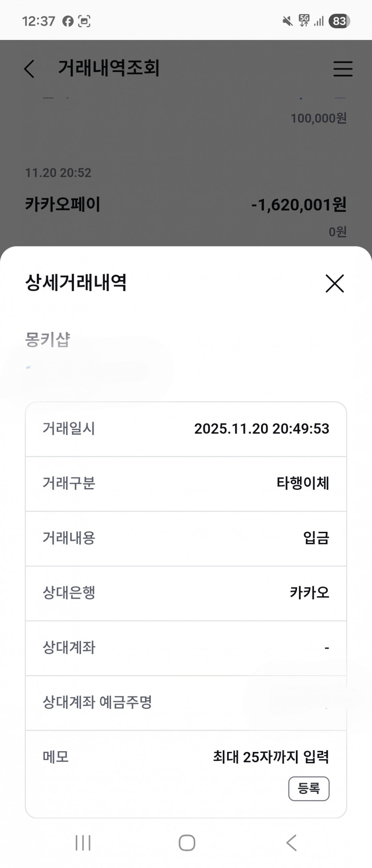Tap the Facebook notification icon in status bar

point(68,22)
